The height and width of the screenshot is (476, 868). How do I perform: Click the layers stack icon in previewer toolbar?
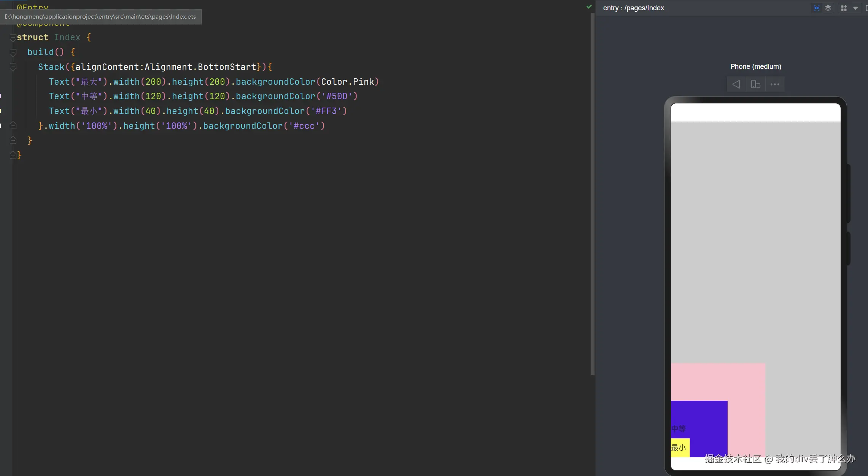coord(828,8)
